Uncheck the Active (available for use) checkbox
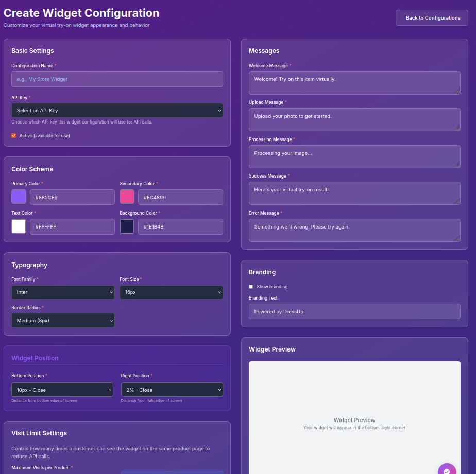Image resolution: width=476 pixels, height=474 pixels. pyautogui.click(x=13, y=135)
